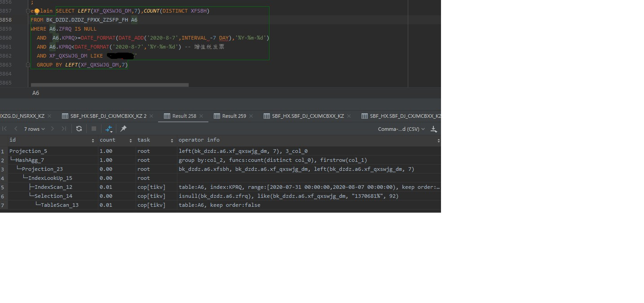Image resolution: width=644 pixels, height=303 pixels.
Task: Click the operator info column header
Action: pyautogui.click(x=199, y=140)
